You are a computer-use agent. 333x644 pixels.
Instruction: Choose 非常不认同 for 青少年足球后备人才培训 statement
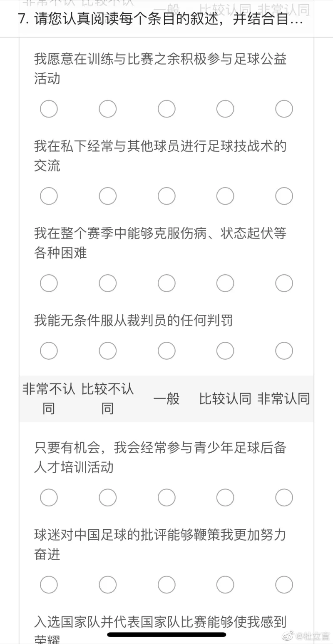coord(49,497)
